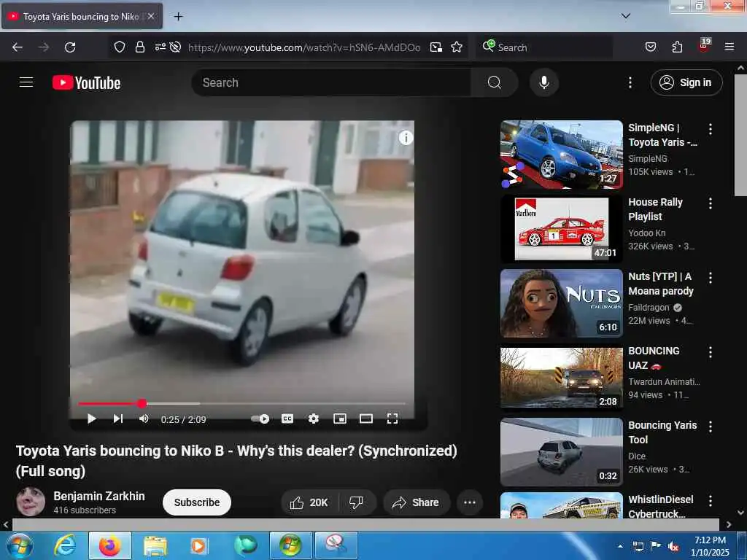
Task: Open options menu for Nuts parody video
Action: tap(711, 278)
